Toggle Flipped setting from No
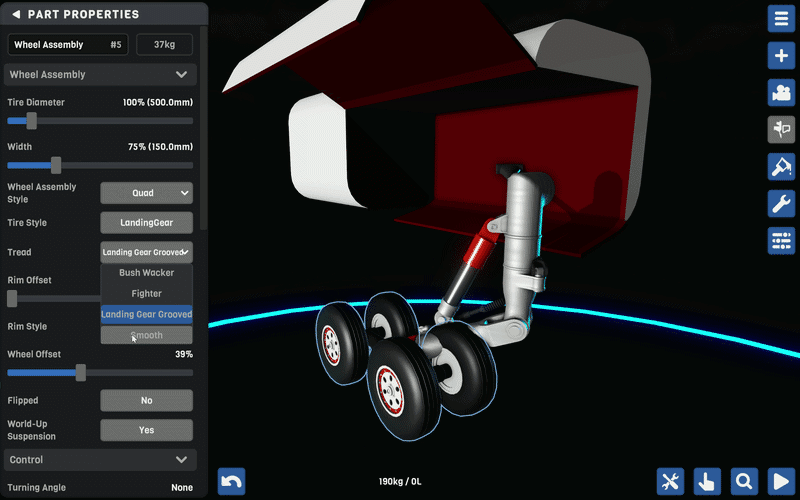Screen dimensions: 800x500 [x=146, y=401]
